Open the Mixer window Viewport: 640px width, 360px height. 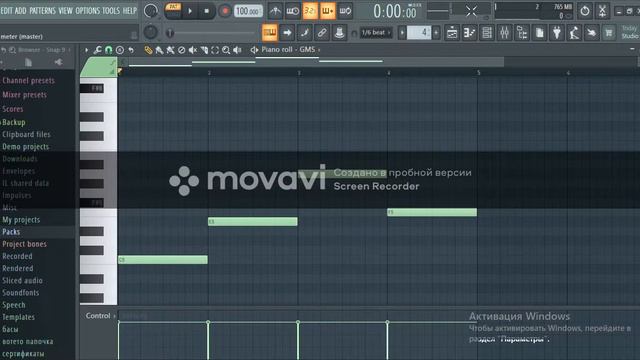click(x=504, y=33)
